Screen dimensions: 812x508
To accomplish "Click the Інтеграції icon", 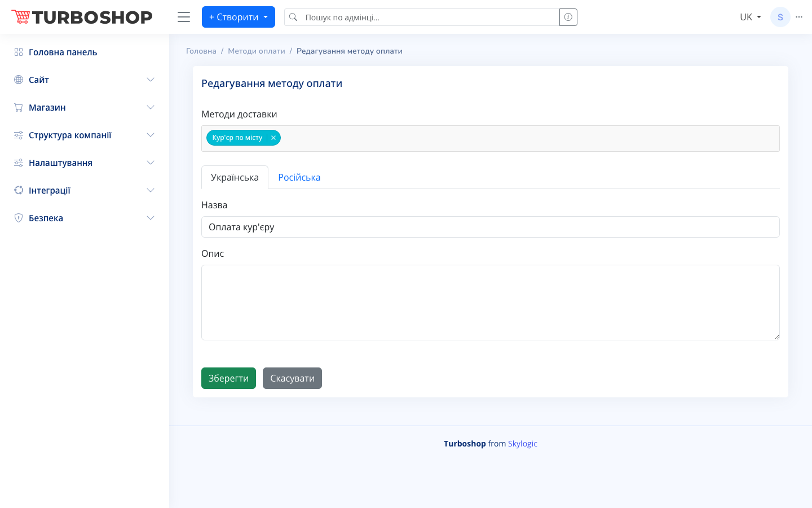I will pyautogui.click(x=19, y=190).
